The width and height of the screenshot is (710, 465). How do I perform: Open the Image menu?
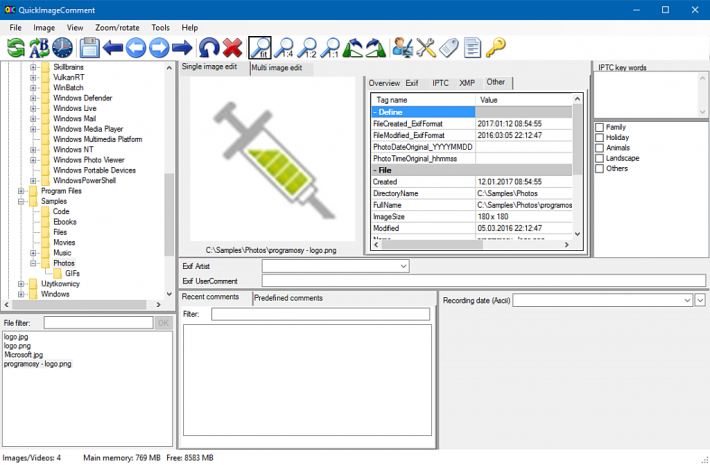pos(44,28)
